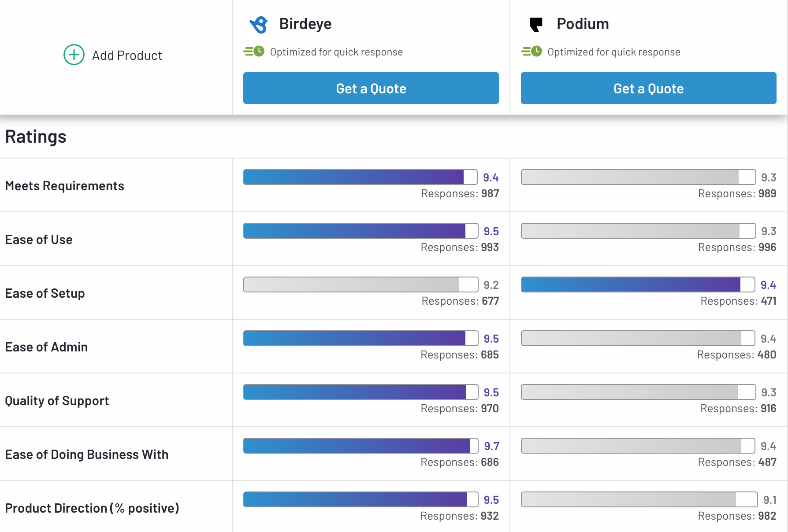
Task: Request a quote for Podium
Action: point(648,88)
